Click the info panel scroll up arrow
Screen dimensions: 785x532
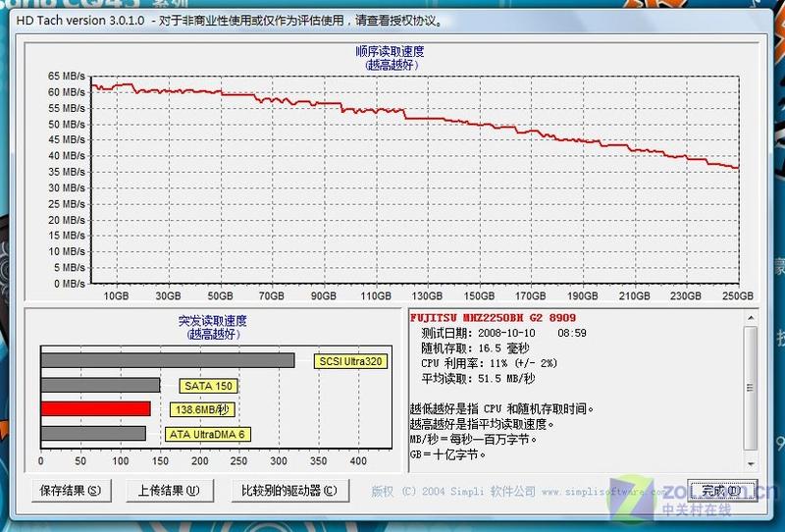click(x=751, y=318)
